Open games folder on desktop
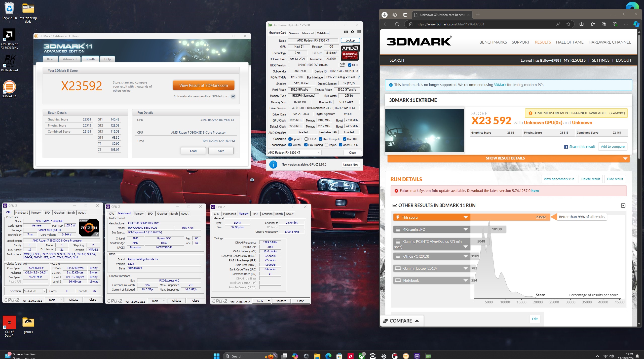 click(x=28, y=325)
